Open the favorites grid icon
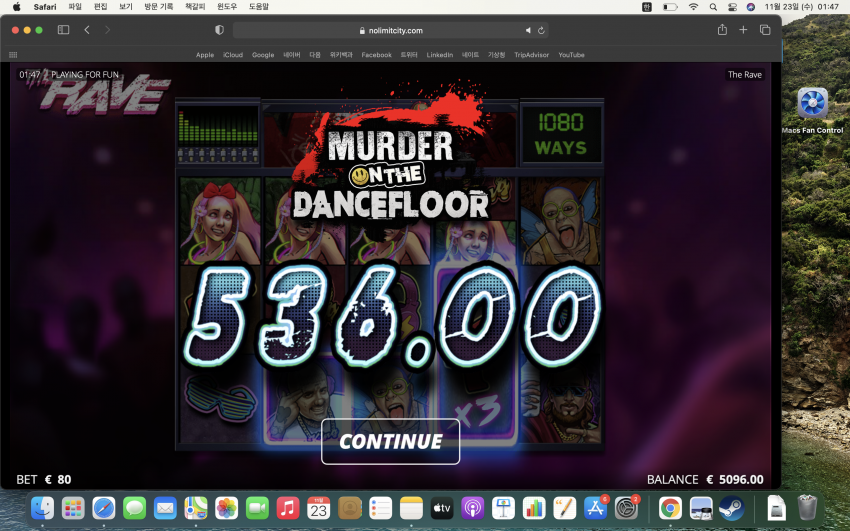The image size is (850, 531). (14, 55)
